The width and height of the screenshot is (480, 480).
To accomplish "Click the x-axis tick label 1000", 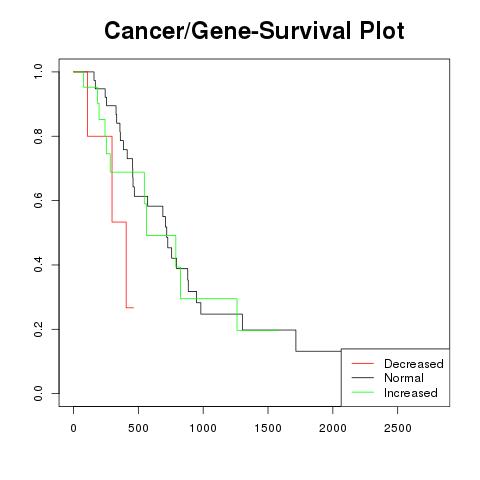I will [x=203, y=428].
